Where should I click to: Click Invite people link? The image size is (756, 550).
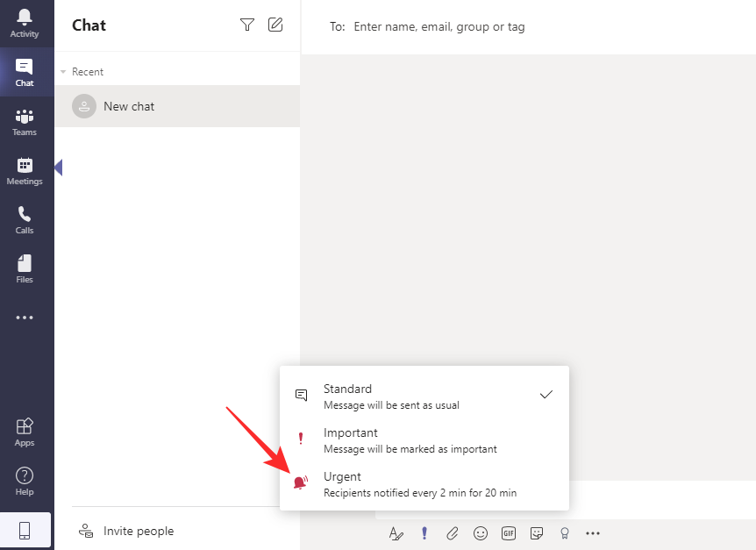[x=138, y=531]
